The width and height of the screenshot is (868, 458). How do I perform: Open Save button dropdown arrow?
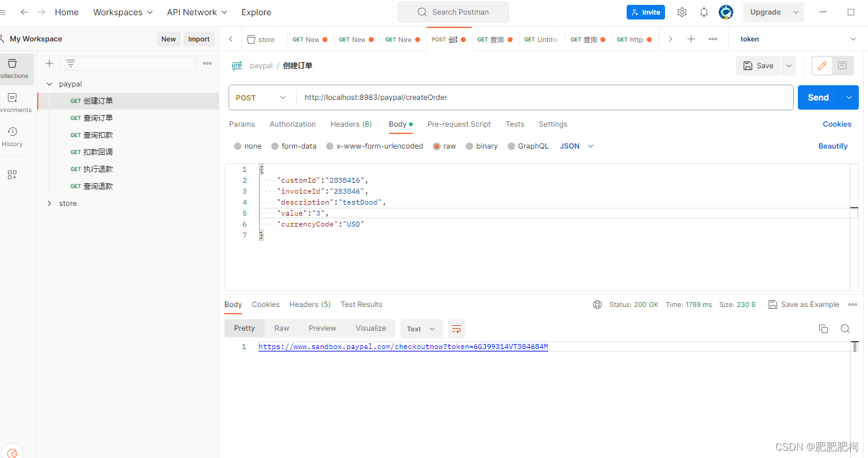coord(789,66)
